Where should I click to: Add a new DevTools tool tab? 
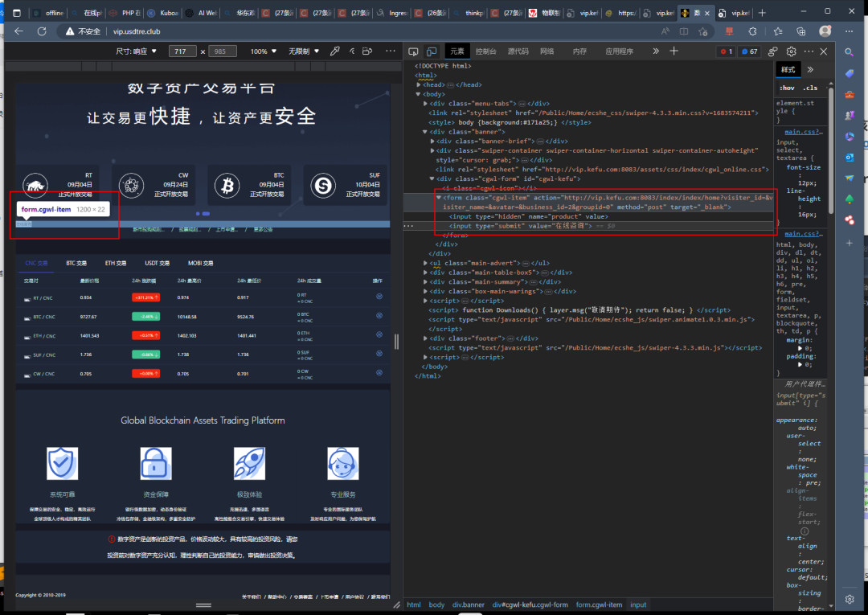(674, 51)
